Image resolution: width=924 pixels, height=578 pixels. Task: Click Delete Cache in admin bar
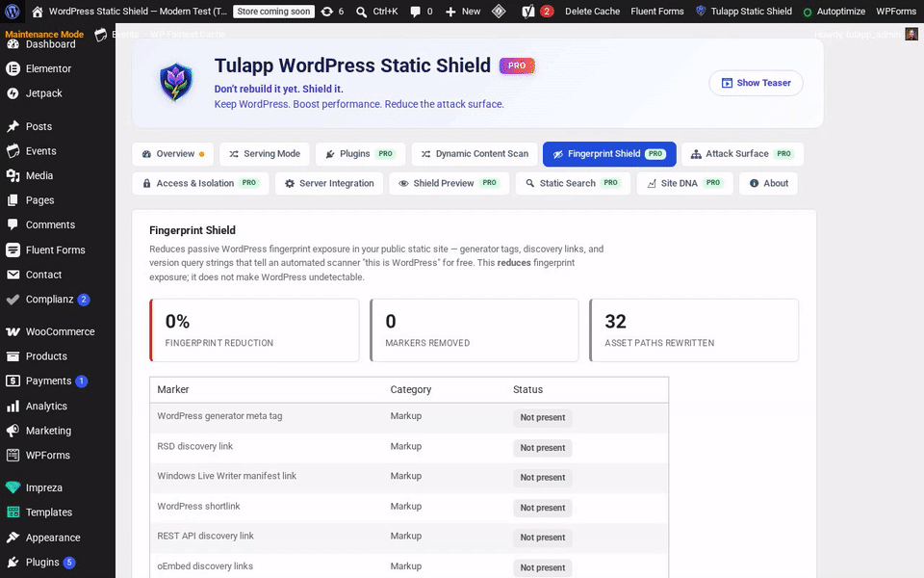click(592, 12)
